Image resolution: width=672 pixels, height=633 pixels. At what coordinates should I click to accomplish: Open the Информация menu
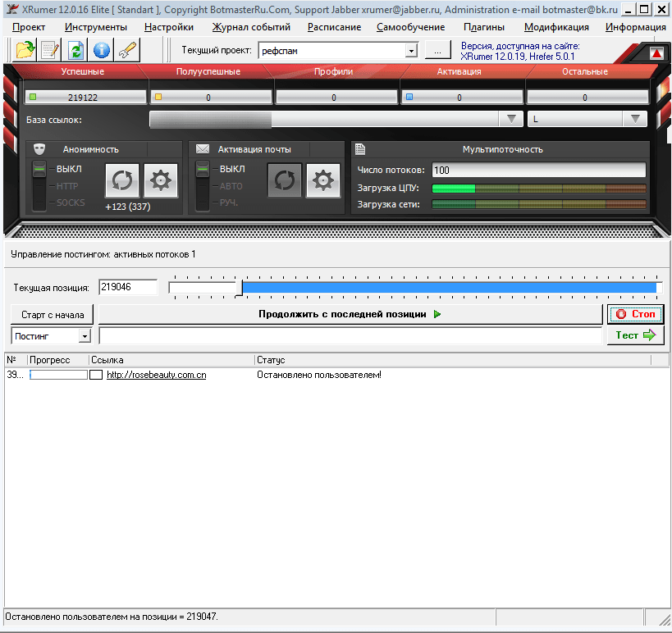[636, 27]
